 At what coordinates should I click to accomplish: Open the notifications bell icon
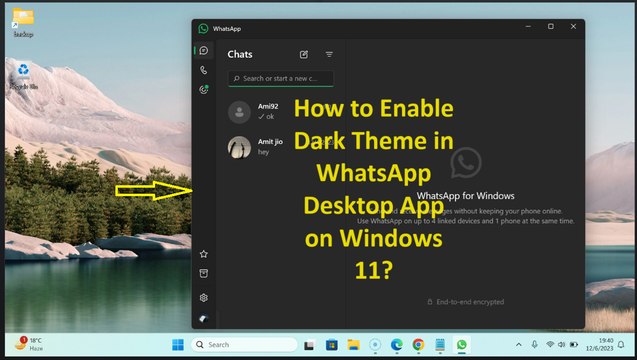click(621, 345)
